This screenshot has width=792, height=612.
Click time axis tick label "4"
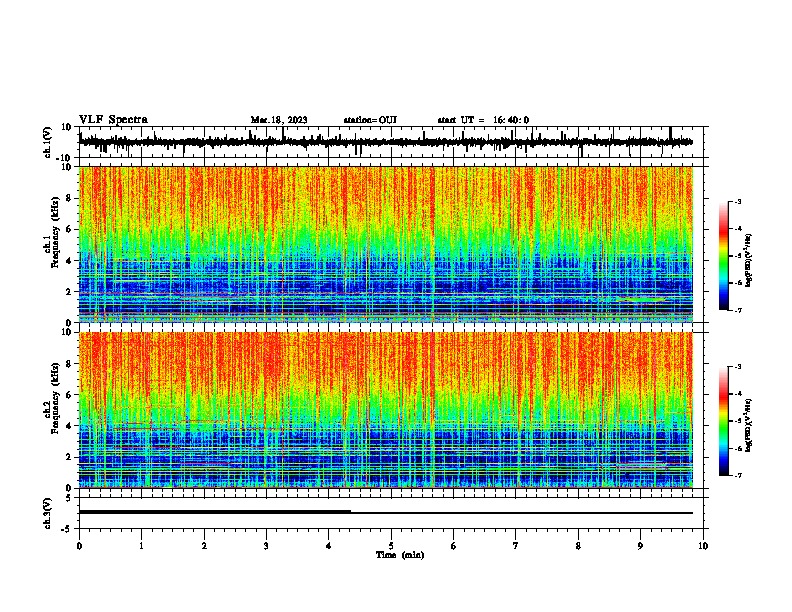(329, 546)
